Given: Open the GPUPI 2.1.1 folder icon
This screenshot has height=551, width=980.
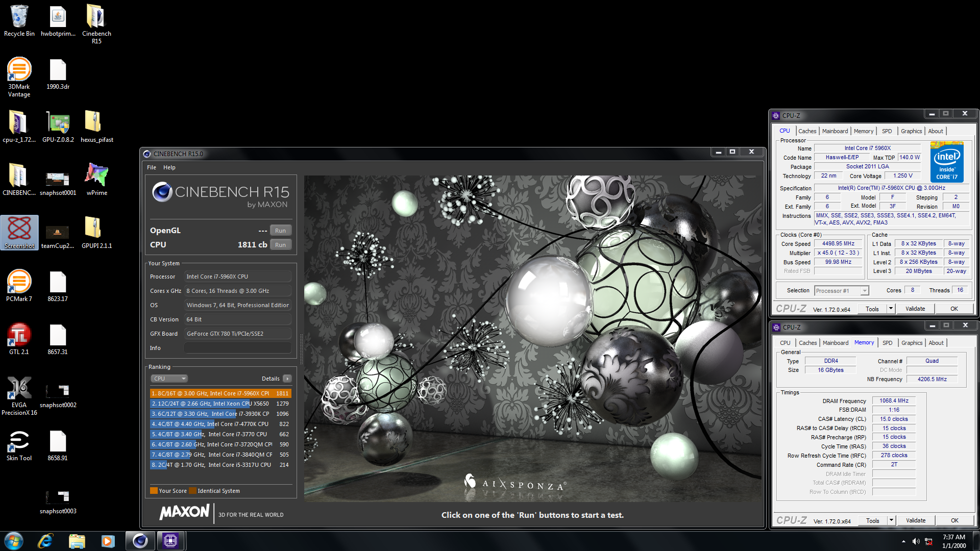Looking at the screenshot, I should pos(96,233).
